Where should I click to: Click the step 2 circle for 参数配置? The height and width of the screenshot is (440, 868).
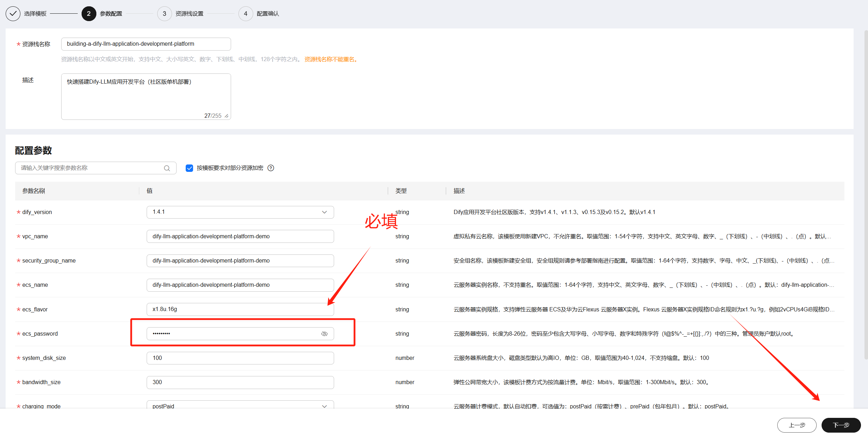point(89,14)
